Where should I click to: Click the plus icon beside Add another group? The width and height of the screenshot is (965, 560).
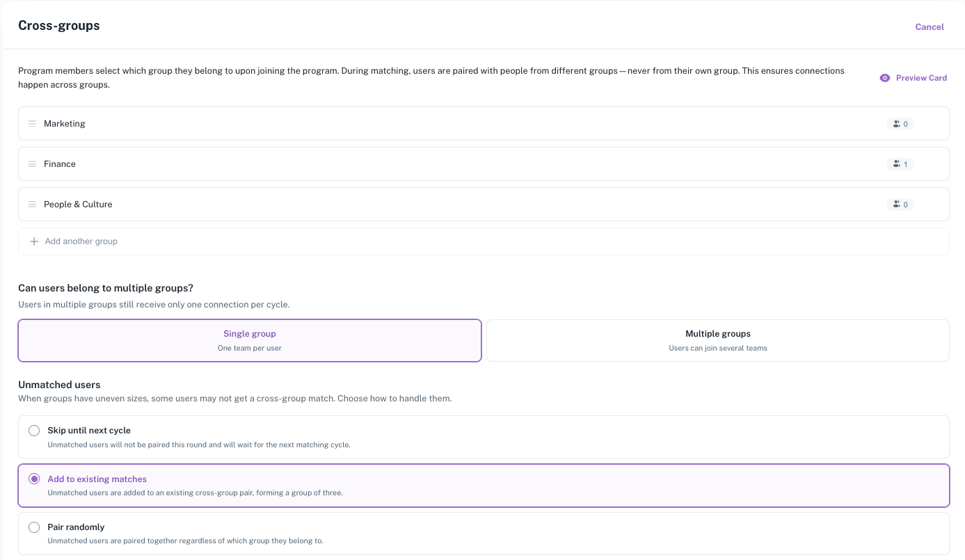tap(34, 241)
